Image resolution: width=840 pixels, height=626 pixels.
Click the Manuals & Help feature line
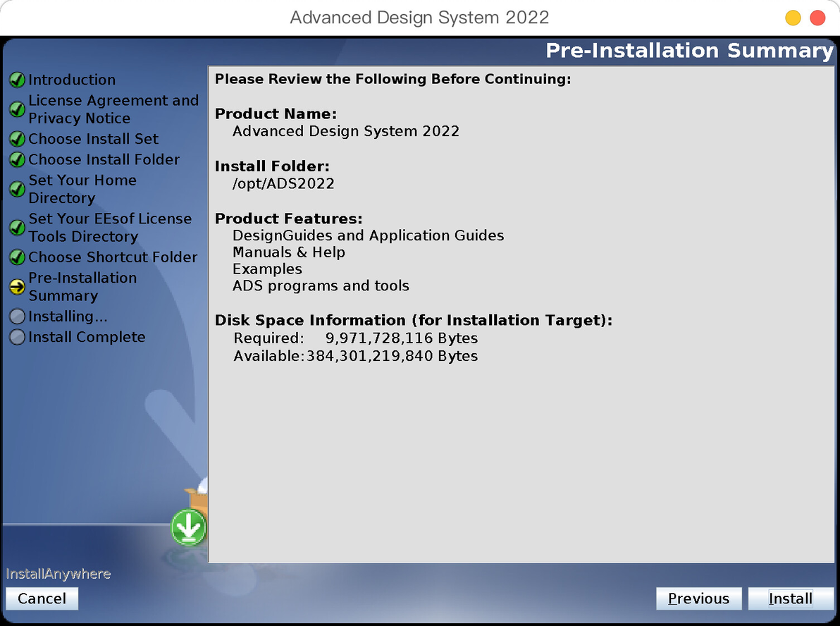[x=289, y=252]
